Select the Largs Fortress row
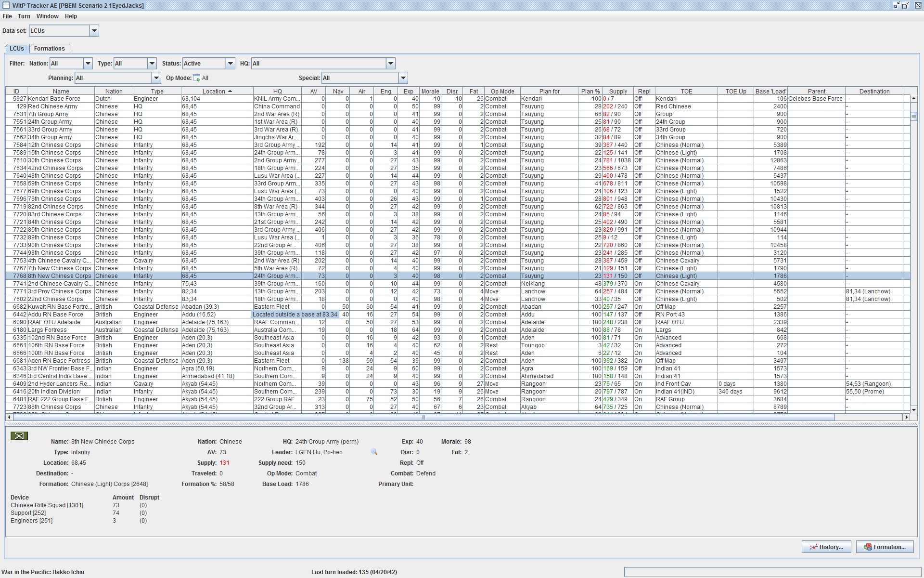Image resolution: width=924 pixels, height=578 pixels. click(457, 330)
